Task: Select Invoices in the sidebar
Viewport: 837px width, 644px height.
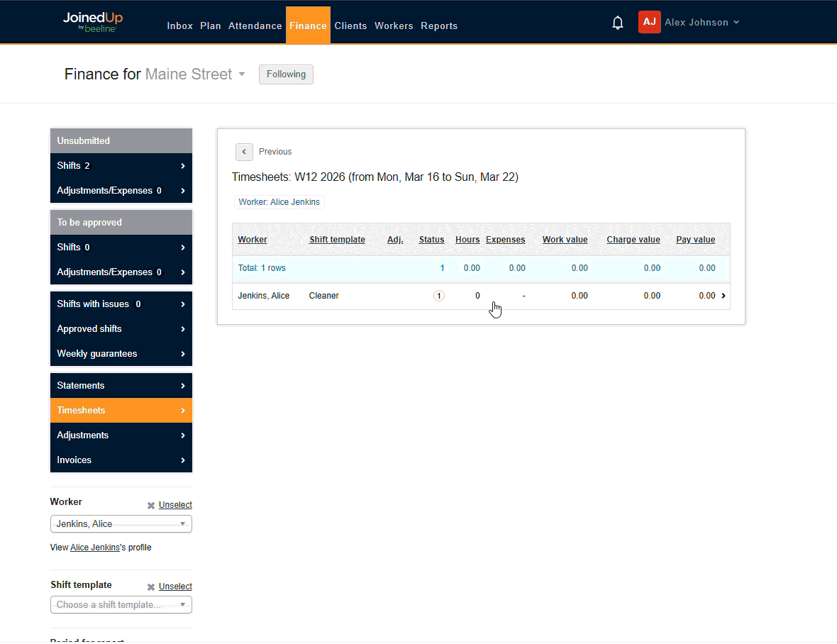Action: 121,460
